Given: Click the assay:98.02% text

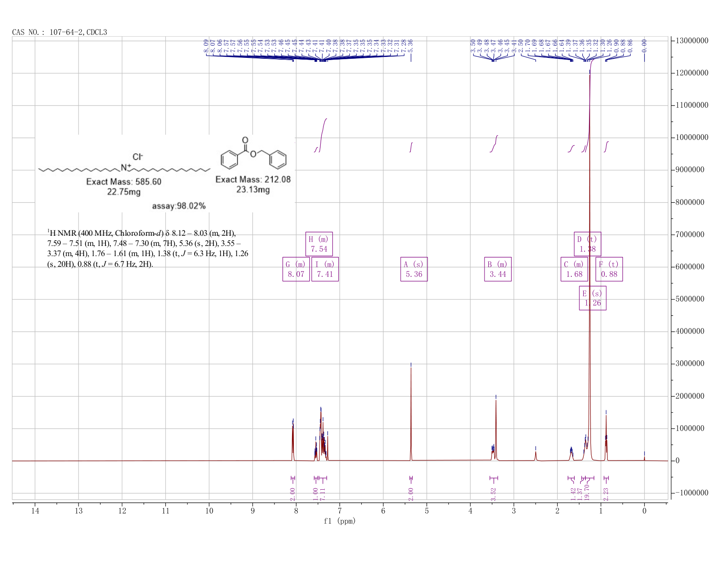Looking at the screenshot, I should click(x=179, y=206).
